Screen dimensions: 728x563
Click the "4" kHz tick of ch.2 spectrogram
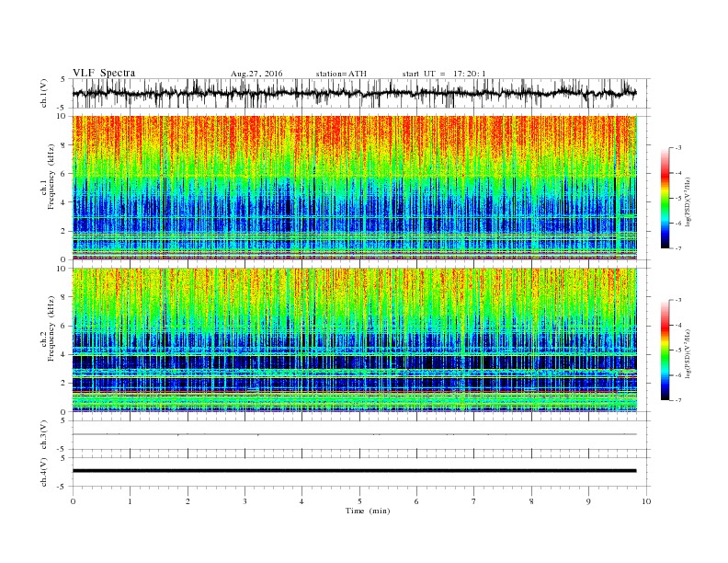pos(64,354)
